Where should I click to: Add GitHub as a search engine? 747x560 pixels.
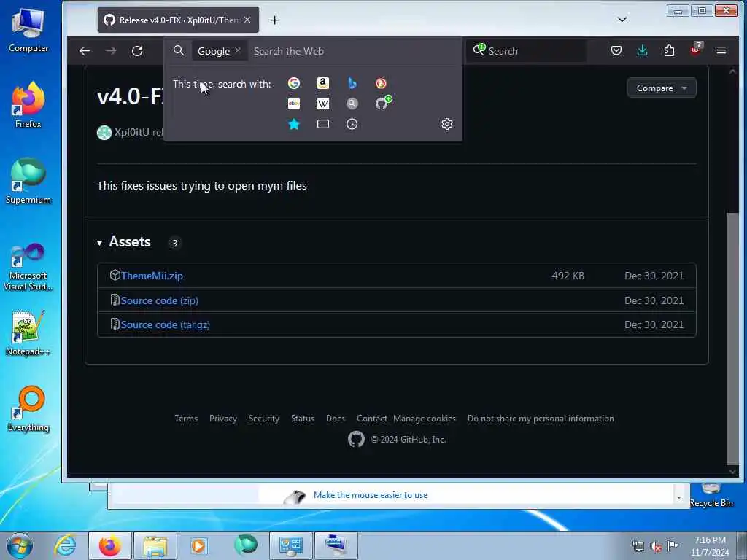383,102
